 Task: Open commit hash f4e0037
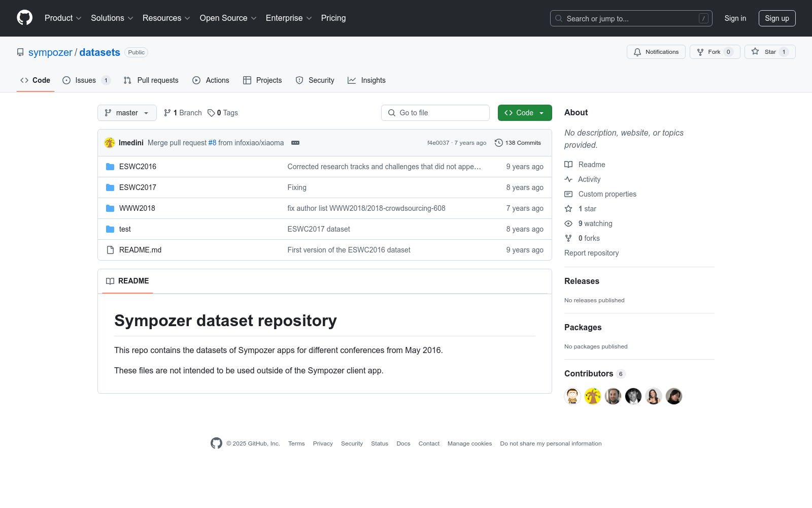tap(438, 143)
